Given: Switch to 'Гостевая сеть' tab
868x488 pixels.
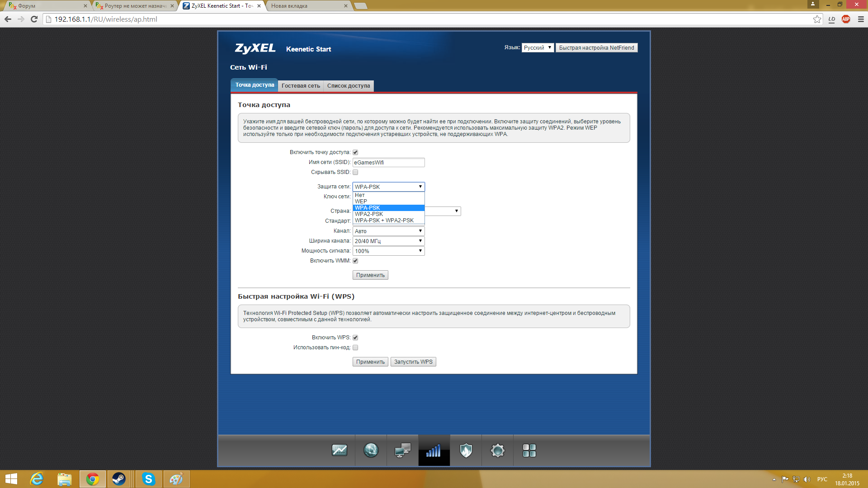Looking at the screenshot, I should click(x=301, y=86).
